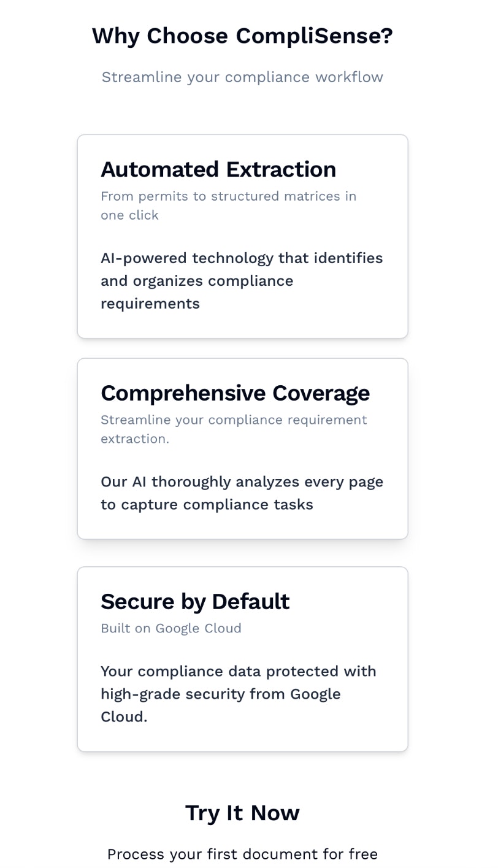
Task: Open the Secure by Default card title
Action: (195, 601)
